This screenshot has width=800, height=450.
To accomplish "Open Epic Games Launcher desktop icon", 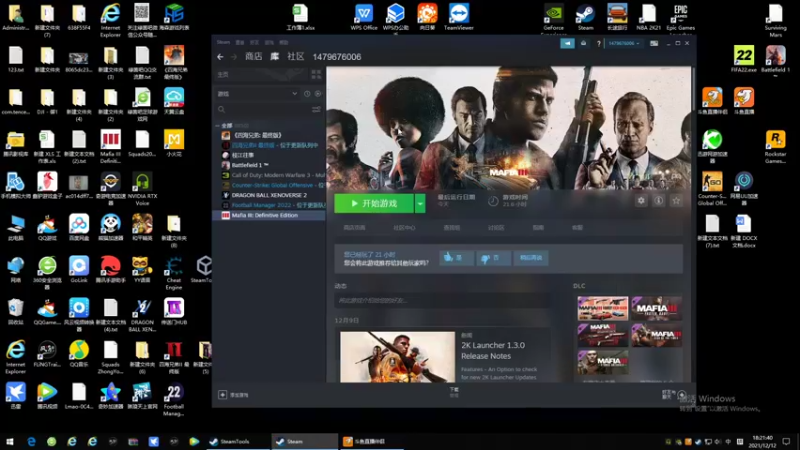I will [x=680, y=18].
